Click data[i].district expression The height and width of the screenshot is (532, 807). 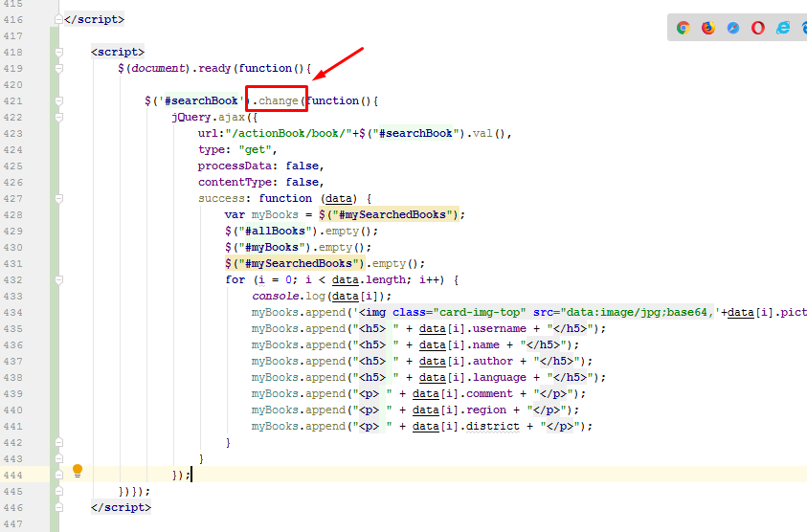click(466, 427)
